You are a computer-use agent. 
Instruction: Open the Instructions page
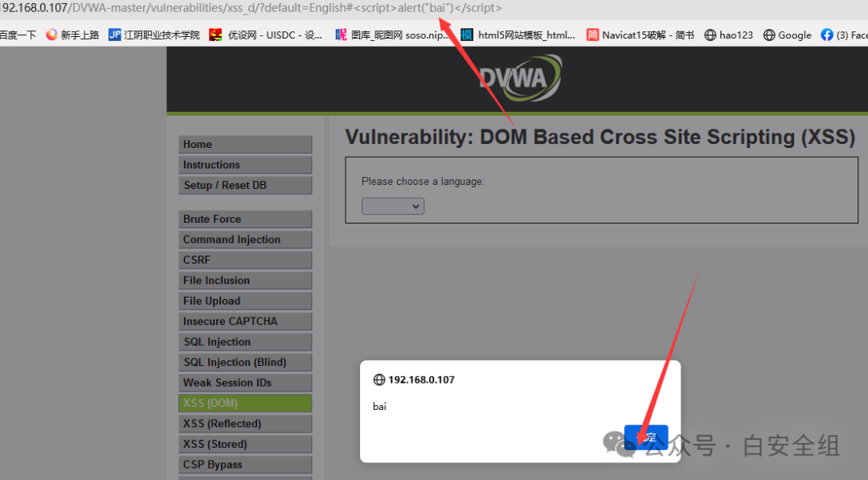[x=245, y=165]
